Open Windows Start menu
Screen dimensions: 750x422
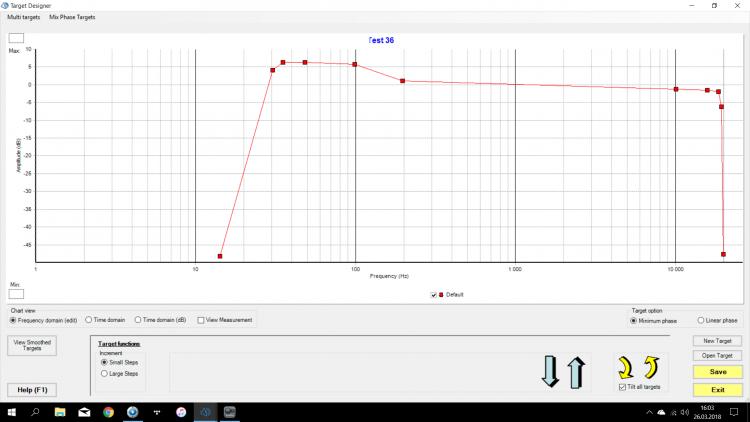pyautogui.click(x=11, y=412)
